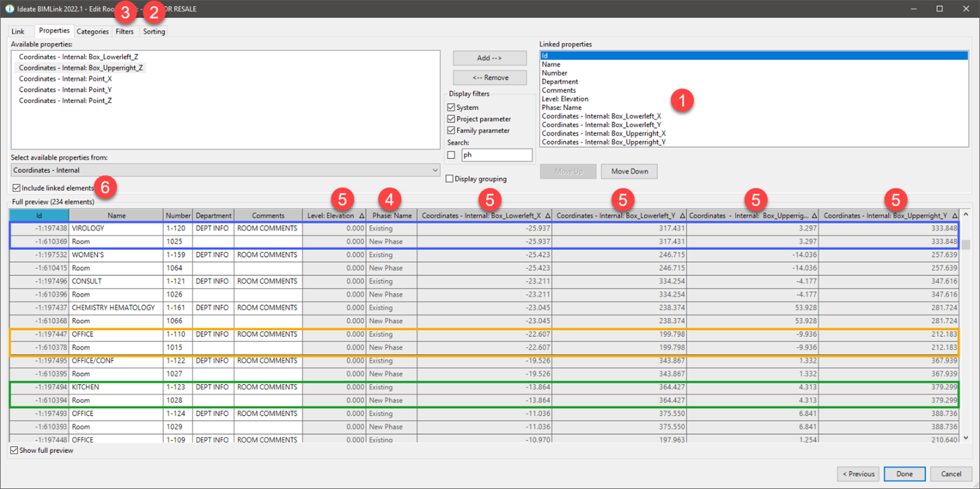Image resolution: width=980 pixels, height=489 pixels.
Task: Click the Cancel button
Action: (951, 474)
